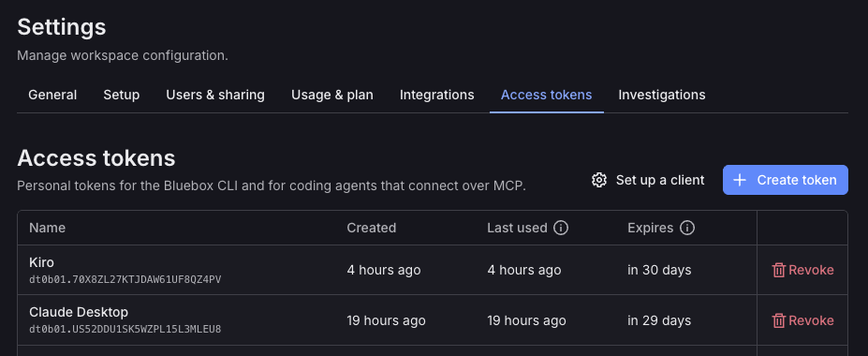This screenshot has width=868, height=356.
Task: Select token ID dt0b01.70X8ZL27KTJDAW61UF8QZ4PV
Action: 125,279
